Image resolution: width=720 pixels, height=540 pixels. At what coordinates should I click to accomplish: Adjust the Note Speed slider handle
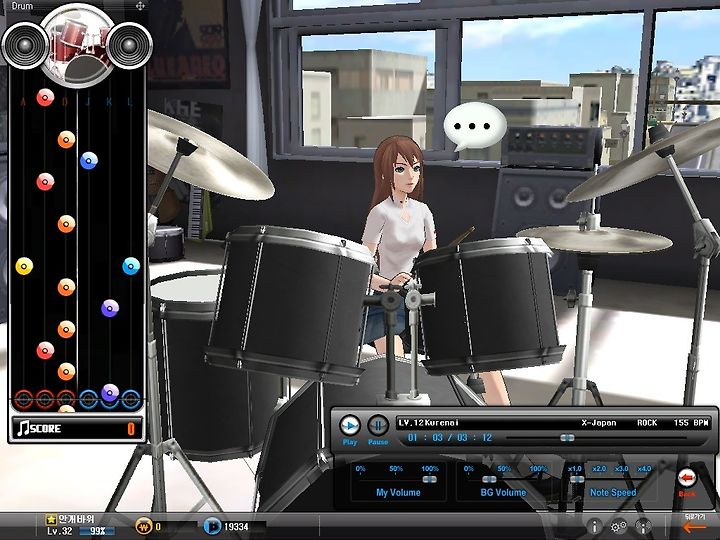coord(577,479)
